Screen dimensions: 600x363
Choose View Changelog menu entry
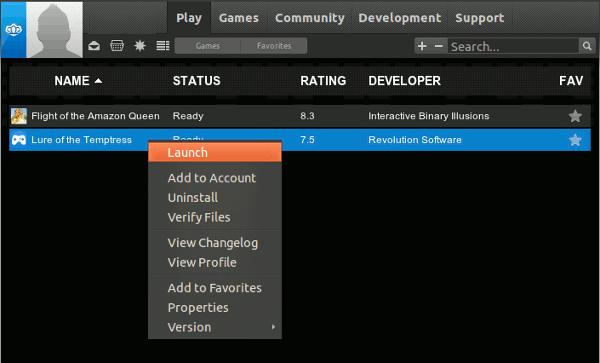pyautogui.click(x=215, y=243)
